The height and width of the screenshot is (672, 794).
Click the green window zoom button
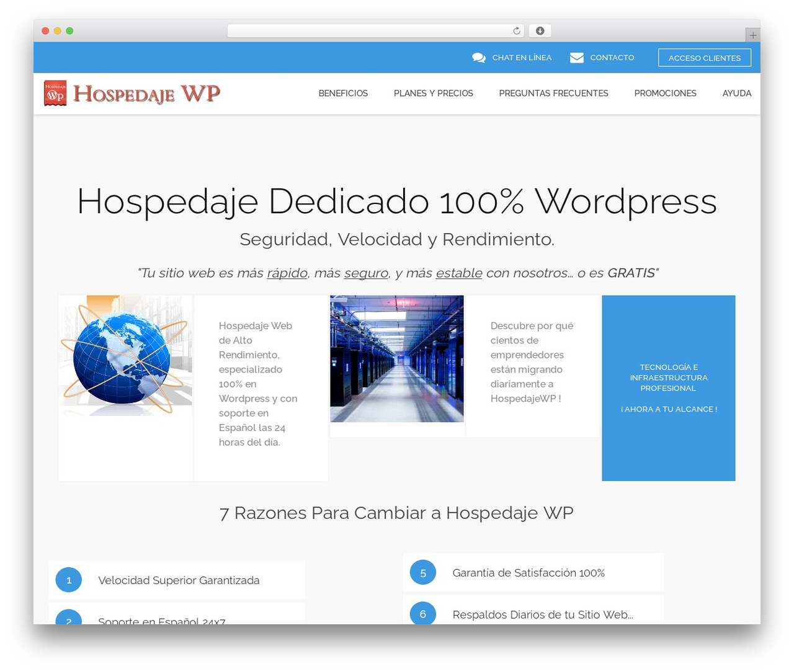69,31
